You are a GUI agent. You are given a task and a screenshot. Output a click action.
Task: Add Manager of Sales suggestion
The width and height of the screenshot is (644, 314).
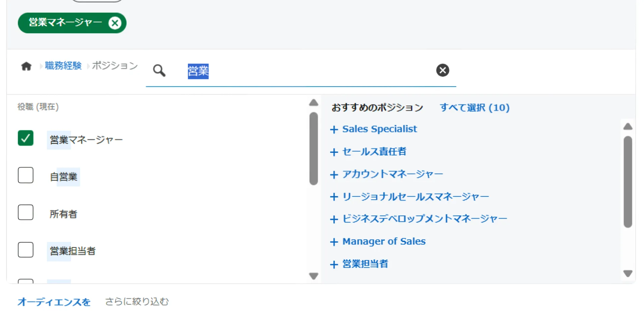[x=378, y=242]
